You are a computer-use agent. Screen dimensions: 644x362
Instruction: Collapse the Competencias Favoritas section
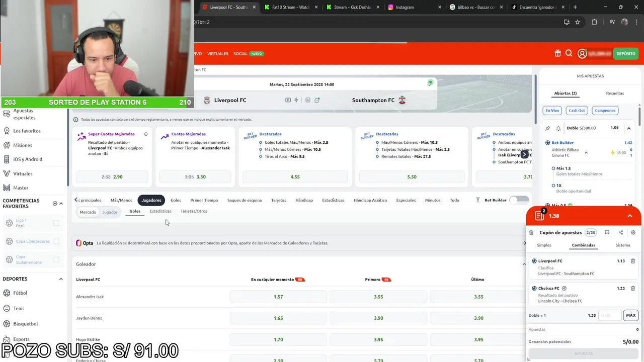61,204
